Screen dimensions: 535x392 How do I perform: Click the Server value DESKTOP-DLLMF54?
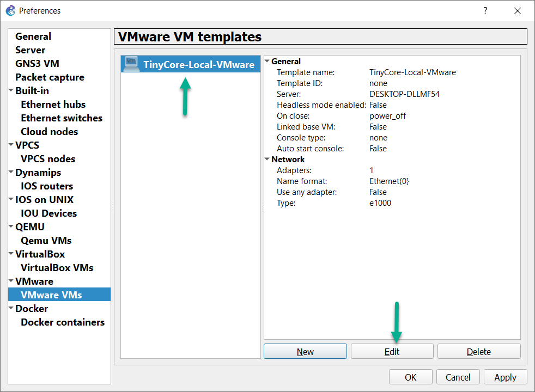point(404,94)
